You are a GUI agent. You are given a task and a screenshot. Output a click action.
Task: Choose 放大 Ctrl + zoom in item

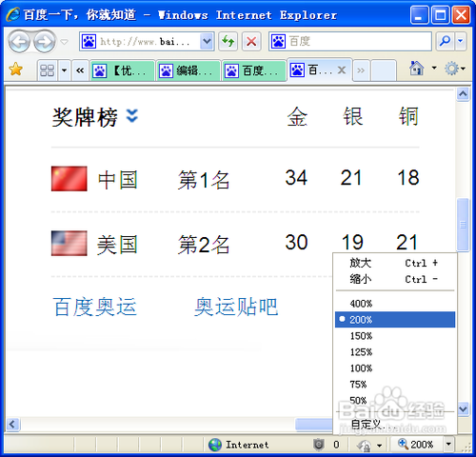(x=395, y=263)
